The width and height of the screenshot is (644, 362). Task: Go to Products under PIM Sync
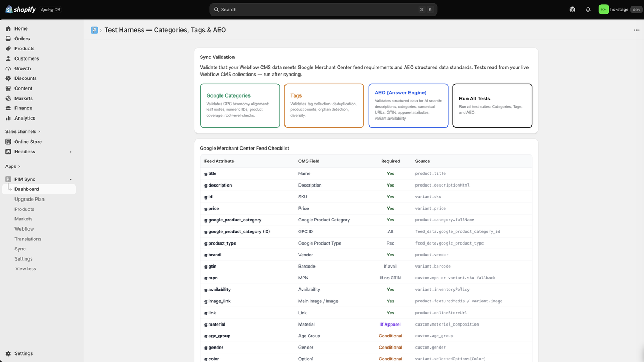point(24,209)
